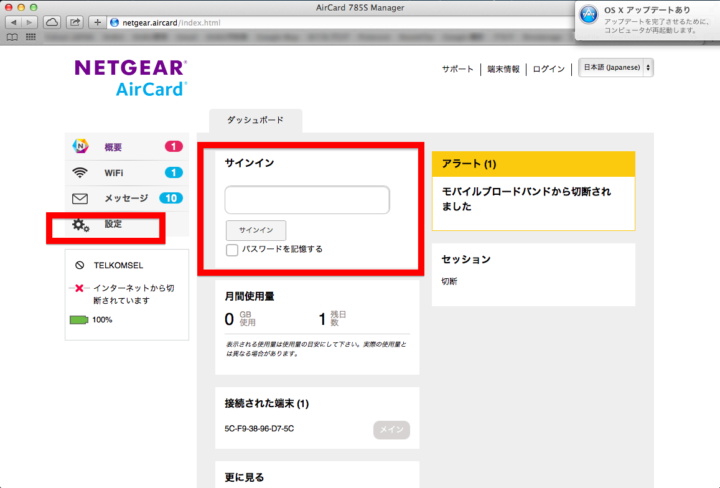Click the iCloud tabs cloud icon
Viewport: 720px width, 488px height.
52,22
